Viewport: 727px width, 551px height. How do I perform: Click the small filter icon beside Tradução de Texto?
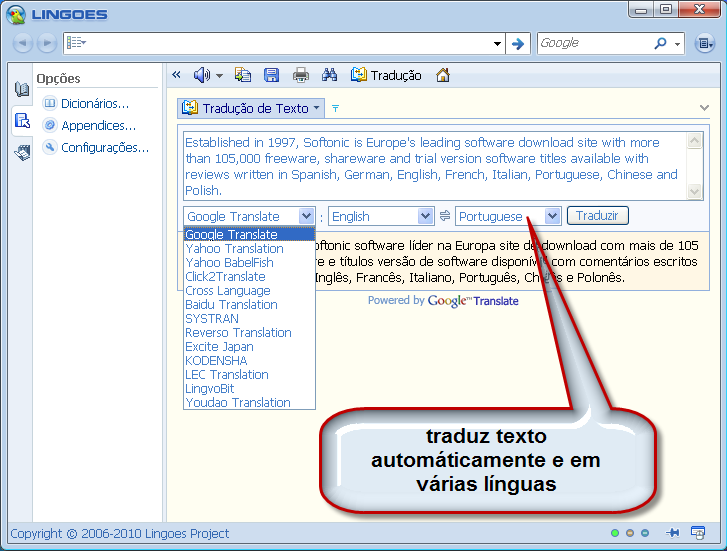point(335,109)
